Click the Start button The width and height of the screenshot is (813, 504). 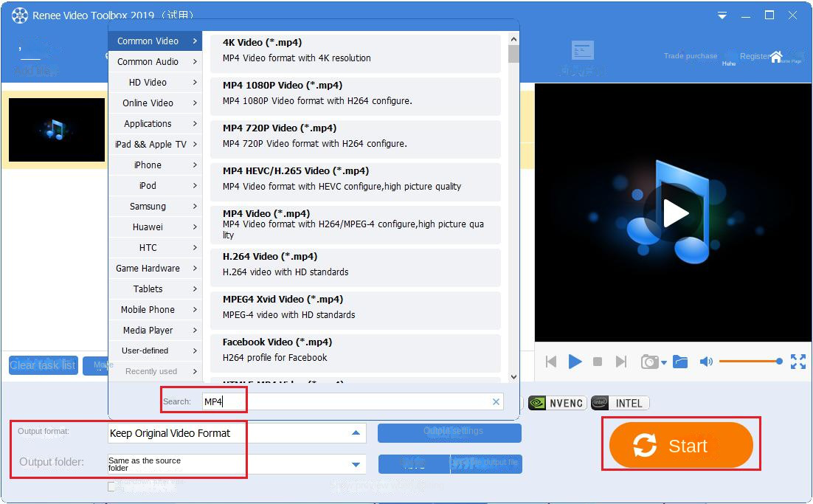coord(679,444)
